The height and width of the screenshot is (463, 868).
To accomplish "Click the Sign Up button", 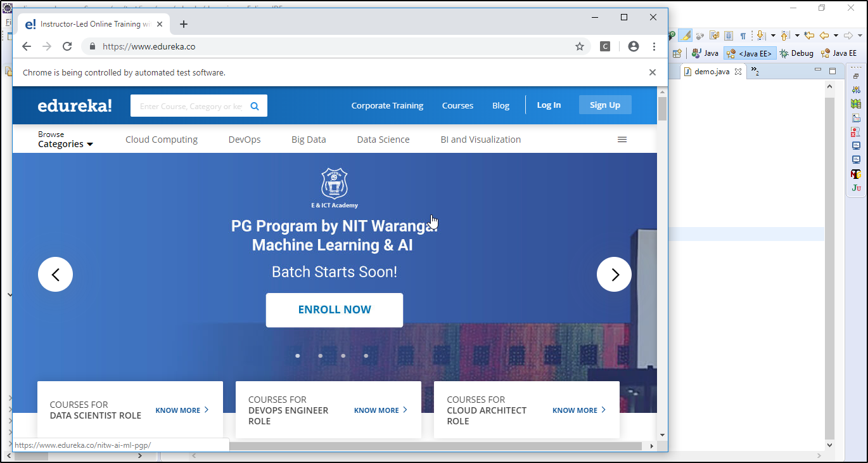I will coord(604,105).
